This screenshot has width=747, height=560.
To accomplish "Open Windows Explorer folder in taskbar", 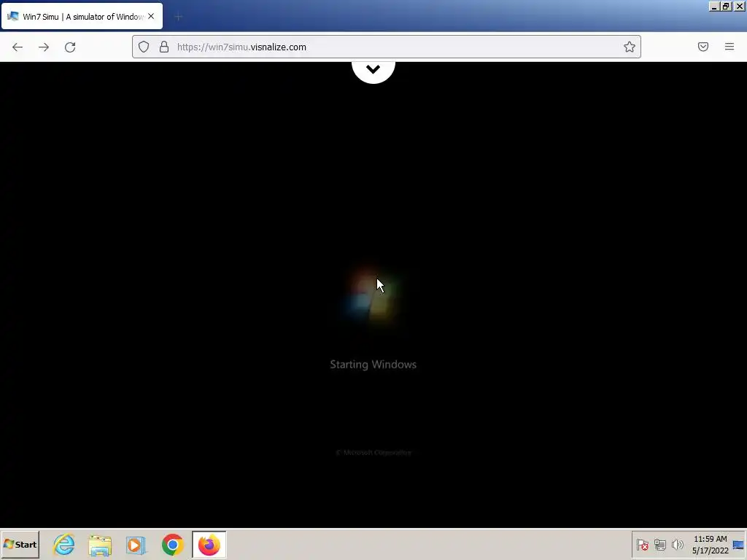I will 100,545.
